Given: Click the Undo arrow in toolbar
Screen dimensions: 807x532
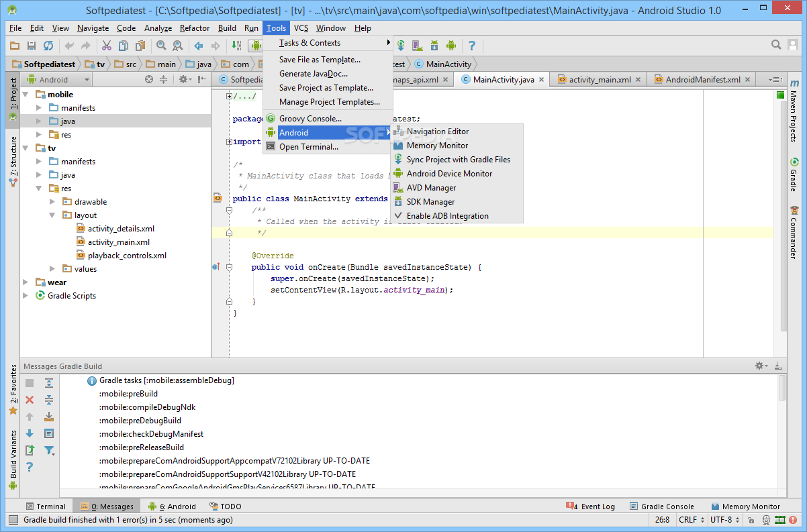Looking at the screenshot, I should click(69, 46).
